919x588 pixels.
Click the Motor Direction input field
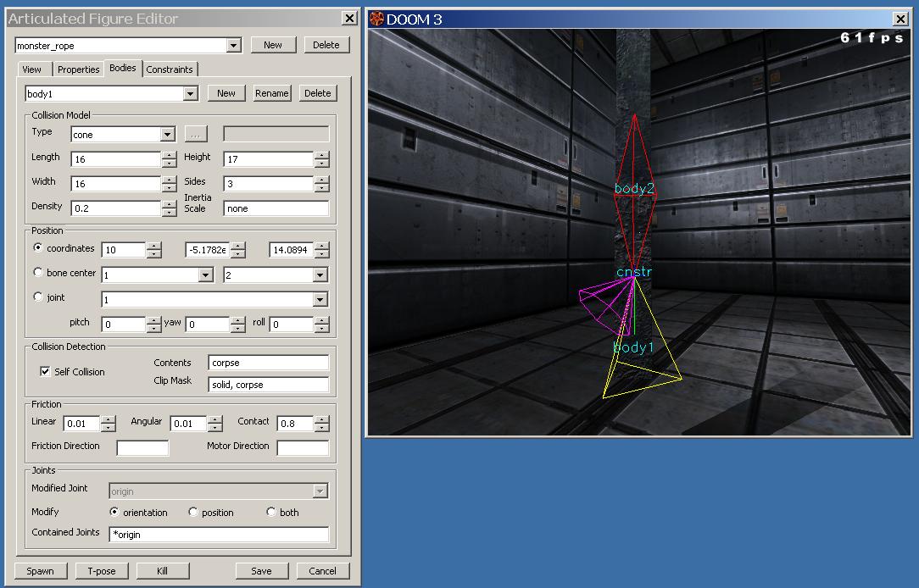pyautogui.click(x=303, y=448)
